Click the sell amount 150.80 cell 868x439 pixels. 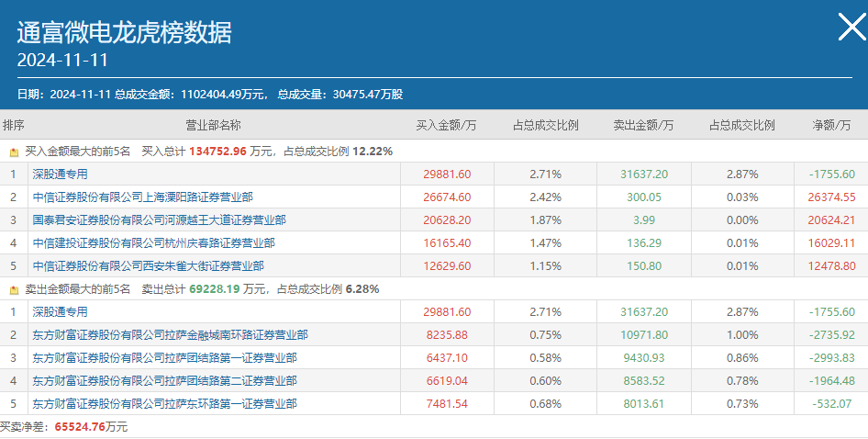[644, 266]
